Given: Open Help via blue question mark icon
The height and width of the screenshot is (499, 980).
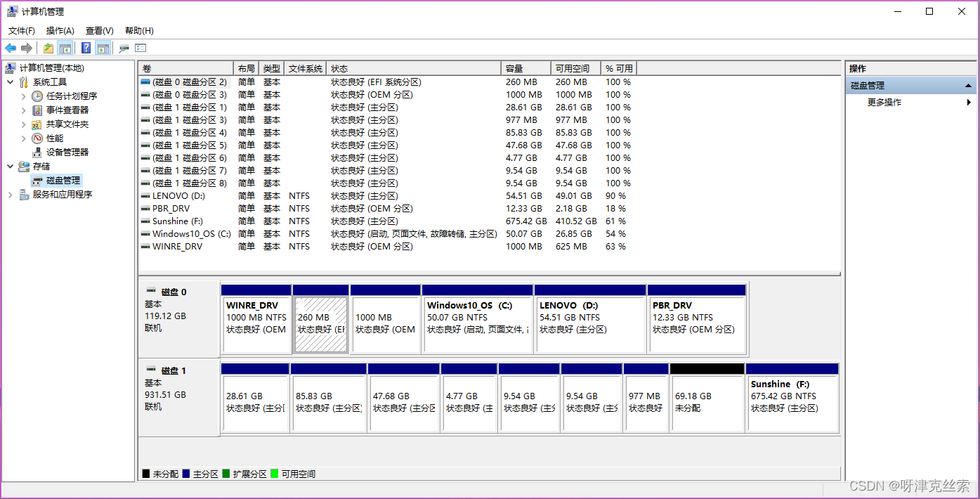Looking at the screenshot, I should tap(86, 48).
